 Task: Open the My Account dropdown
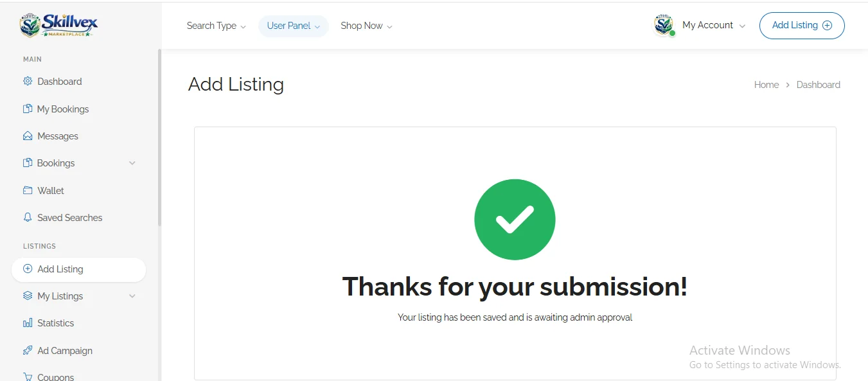point(713,25)
